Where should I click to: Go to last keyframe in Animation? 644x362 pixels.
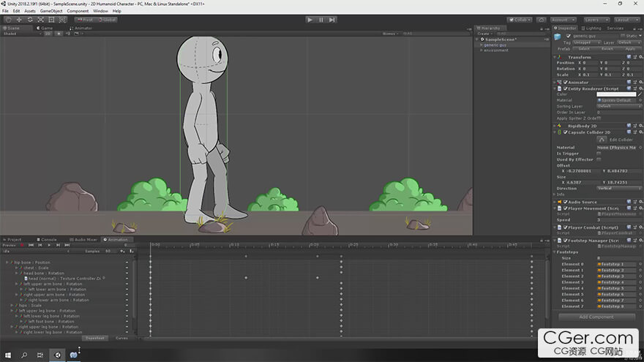pos(67,245)
